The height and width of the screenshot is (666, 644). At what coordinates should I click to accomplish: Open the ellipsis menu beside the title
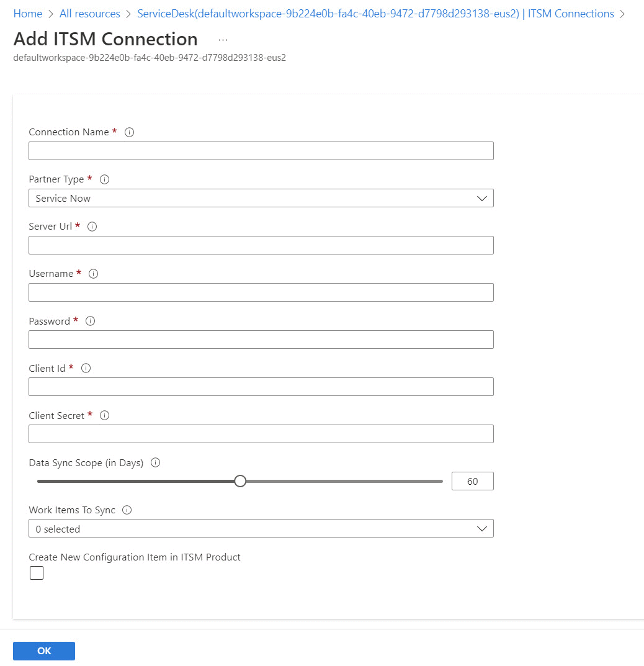(223, 40)
